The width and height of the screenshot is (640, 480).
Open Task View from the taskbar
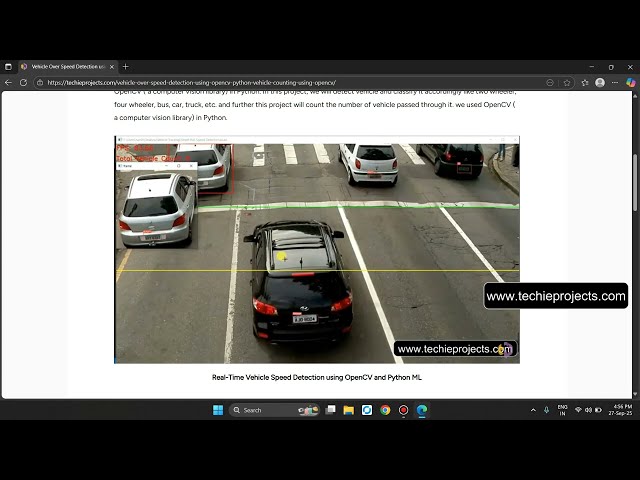point(330,410)
